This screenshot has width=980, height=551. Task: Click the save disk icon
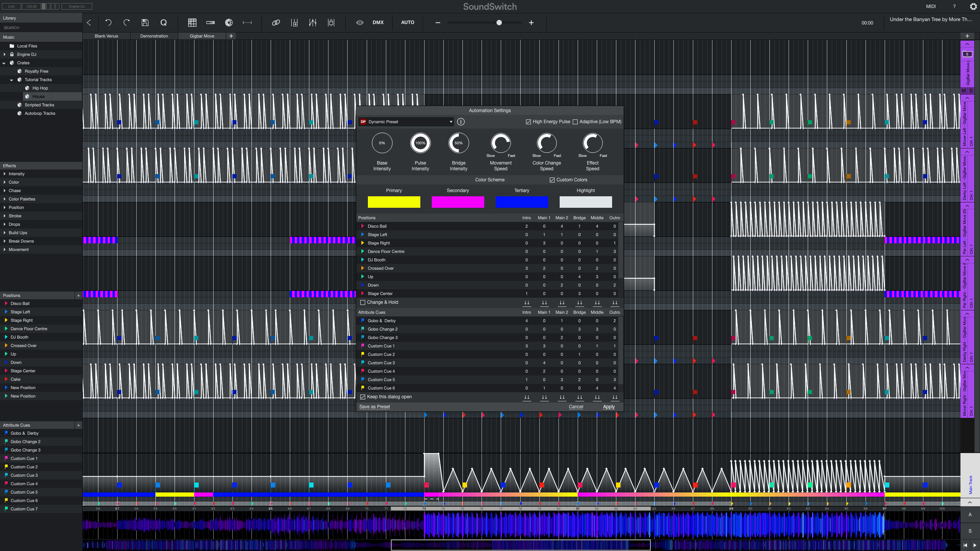(145, 23)
